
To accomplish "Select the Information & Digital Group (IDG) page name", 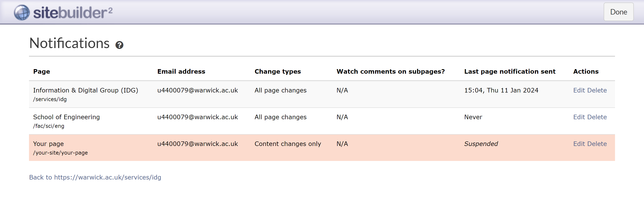I will (x=86, y=90).
